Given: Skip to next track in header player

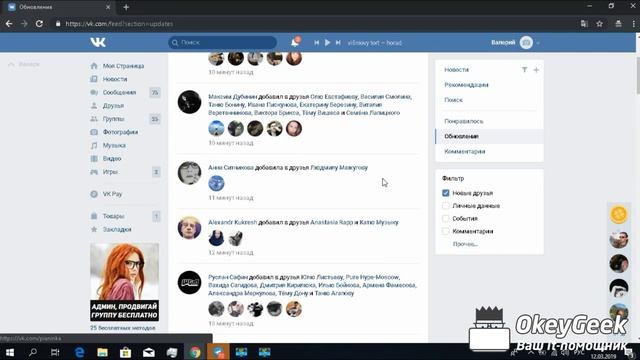Looking at the screenshot, I should [x=338, y=42].
